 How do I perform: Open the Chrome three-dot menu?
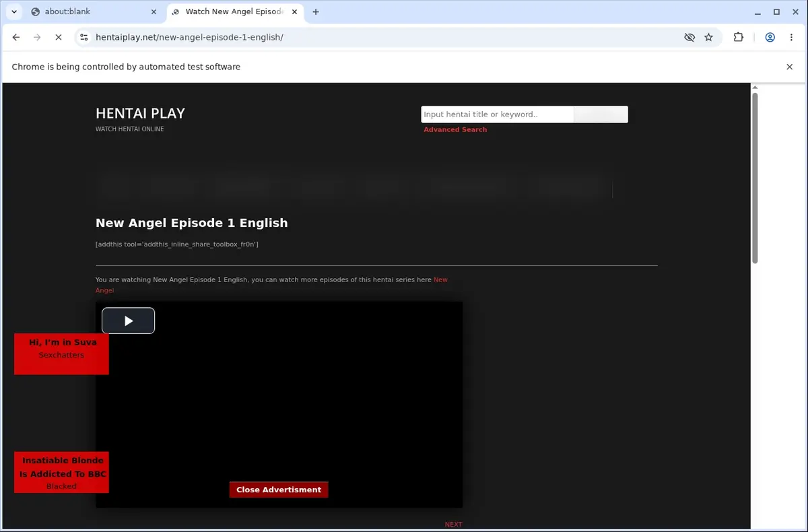(x=790, y=37)
